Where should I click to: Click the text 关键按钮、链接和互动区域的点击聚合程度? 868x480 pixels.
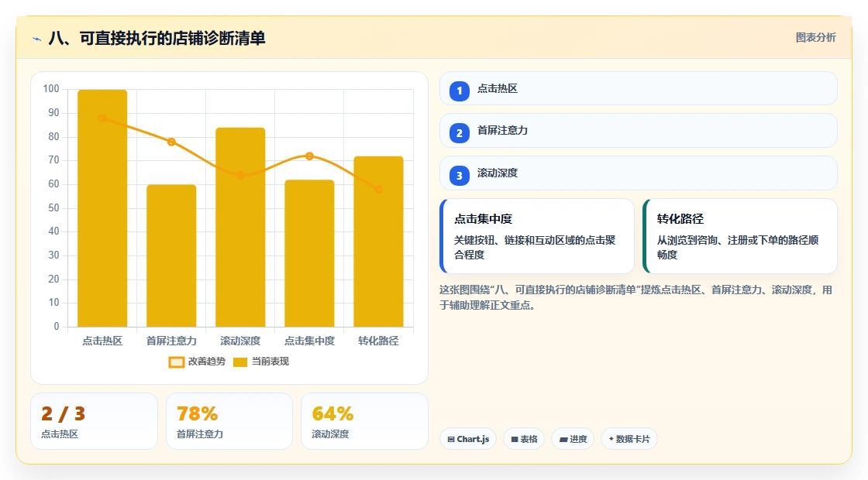pos(535,247)
